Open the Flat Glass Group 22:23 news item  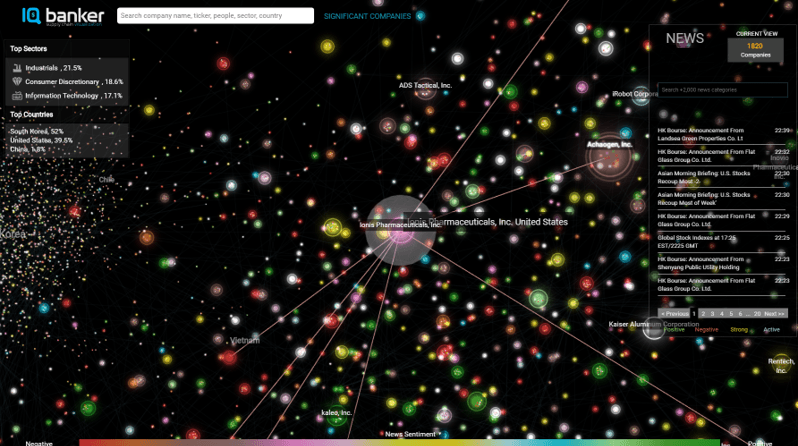722,284
